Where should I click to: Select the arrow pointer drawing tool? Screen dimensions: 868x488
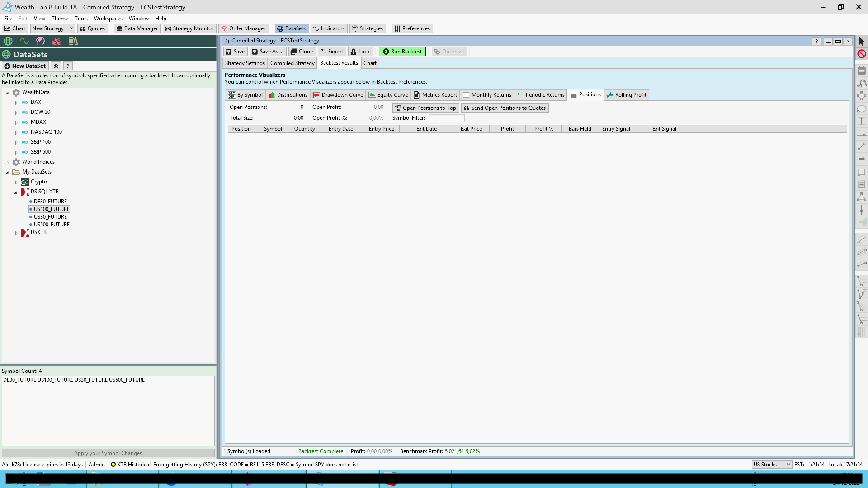pyautogui.click(x=862, y=42)
